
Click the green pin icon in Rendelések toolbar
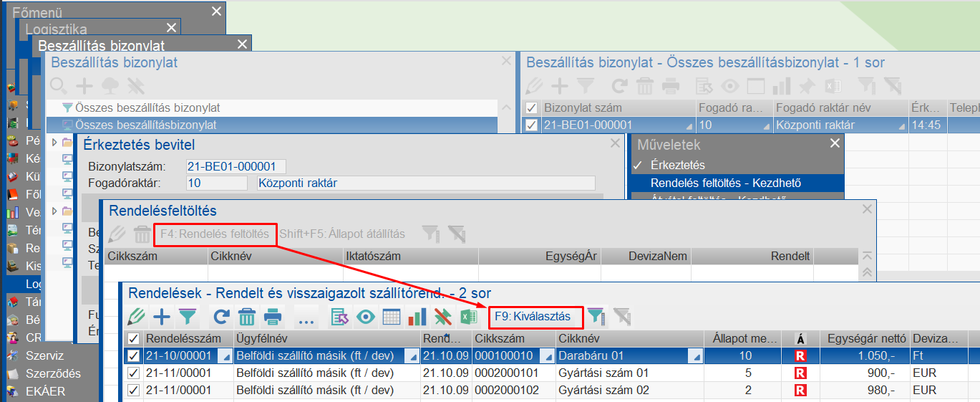click(442, 316)
